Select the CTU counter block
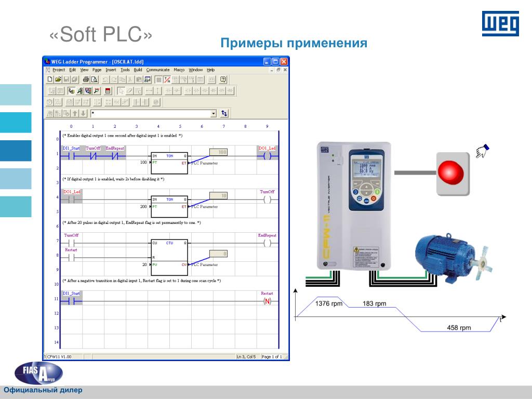Viewport: 532px width, 399px height. [x=169, y=257]
